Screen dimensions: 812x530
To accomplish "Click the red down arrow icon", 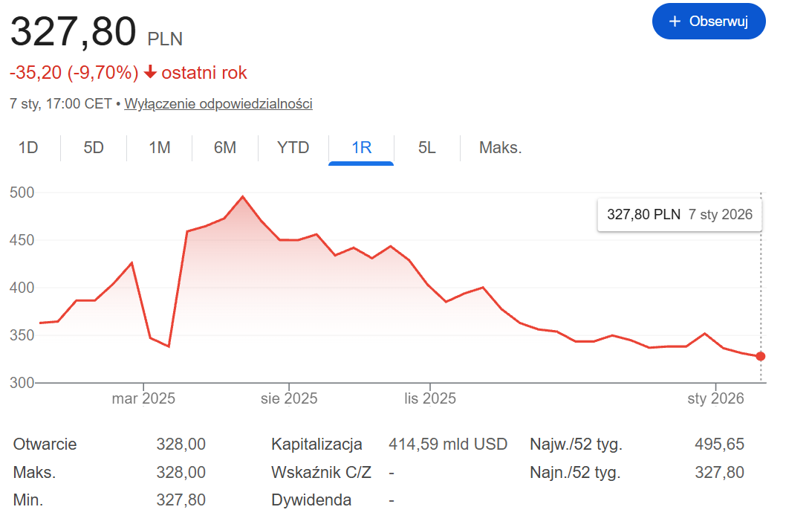I will point(150,72).
